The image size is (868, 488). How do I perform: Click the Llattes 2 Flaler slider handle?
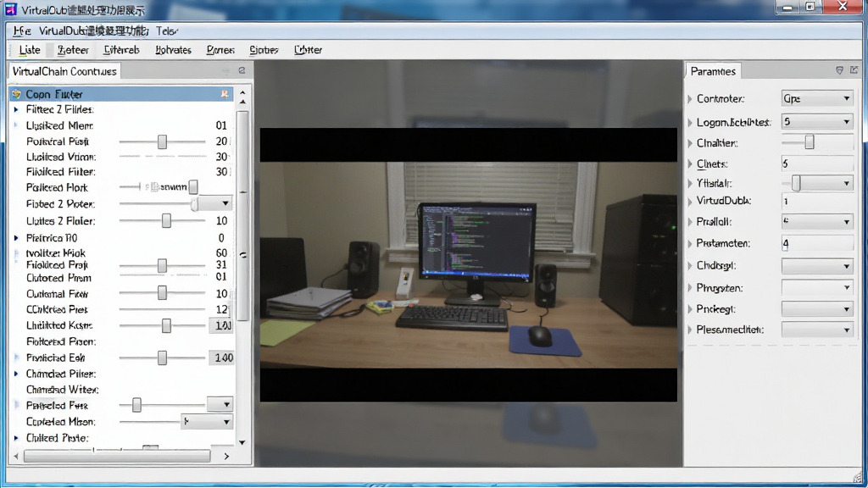coord(166,221)
